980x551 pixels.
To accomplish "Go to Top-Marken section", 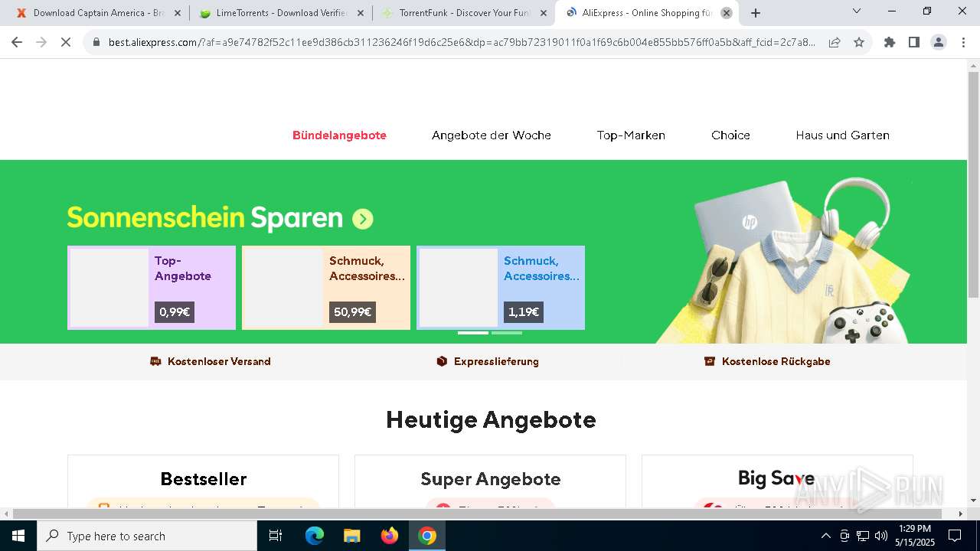I will 631,135.
